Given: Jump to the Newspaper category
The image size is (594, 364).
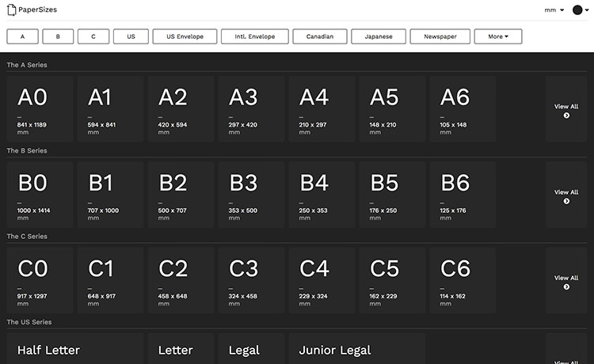Looking at the screenshot, I should click(440, 36).
